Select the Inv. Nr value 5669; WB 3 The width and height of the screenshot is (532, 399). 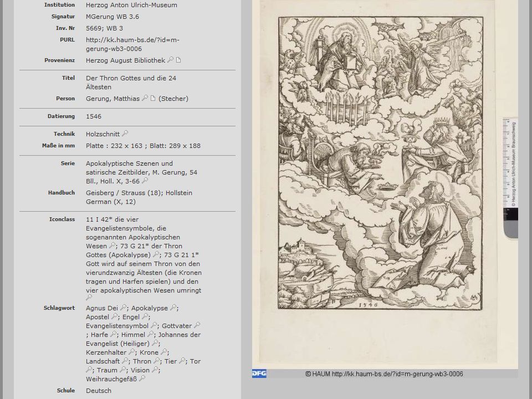tap(105, 28)
